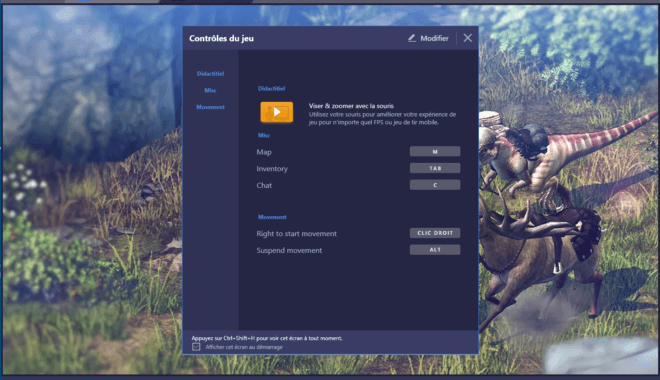Click the CLIC DROIT binding button
Screen dimensions: 660x380
tap(435, 233)
